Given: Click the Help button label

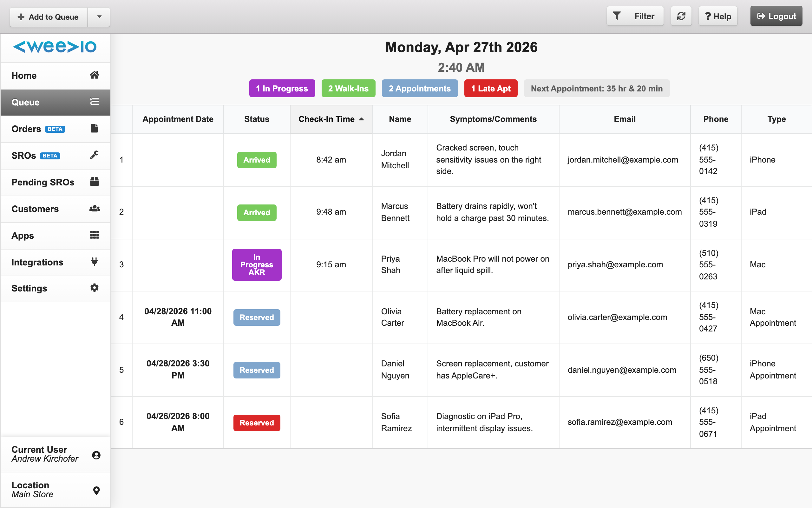Looking at the screenshot, I should point(722,17).
